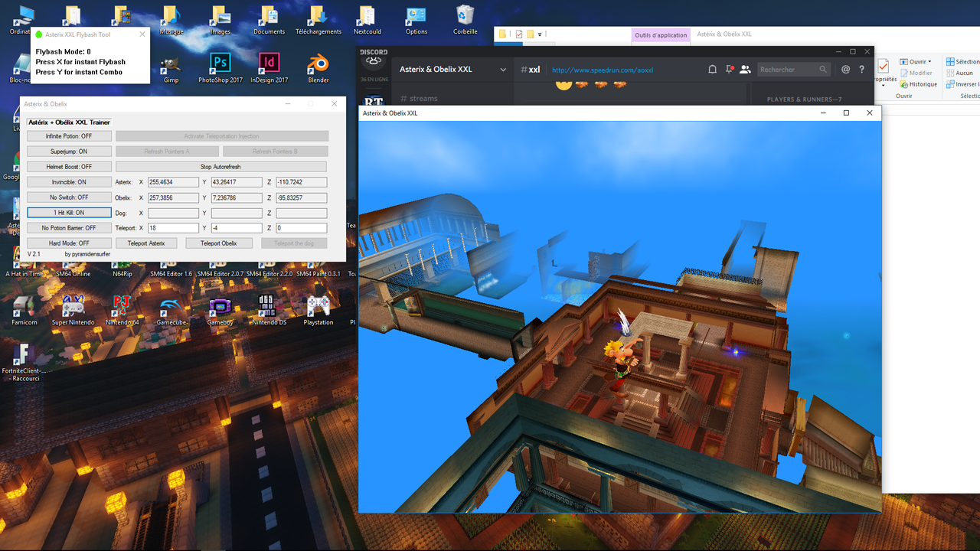Open the Téléchargements desktop folder
980x551 pixels.
click(x=318, y=20)
